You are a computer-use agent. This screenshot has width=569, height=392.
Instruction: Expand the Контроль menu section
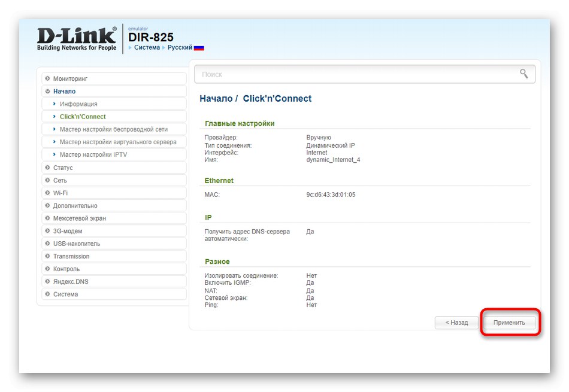coord(114,269)
